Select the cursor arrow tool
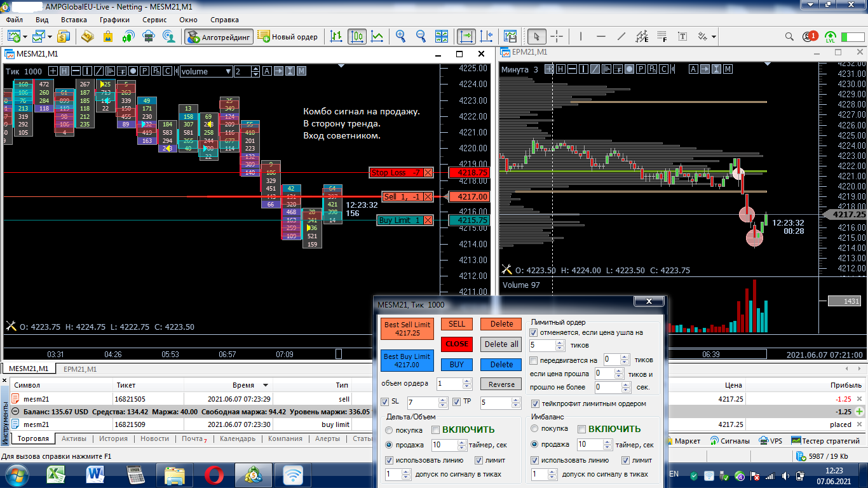The width and height of the screenshot is (868, 488). point(537,37)
